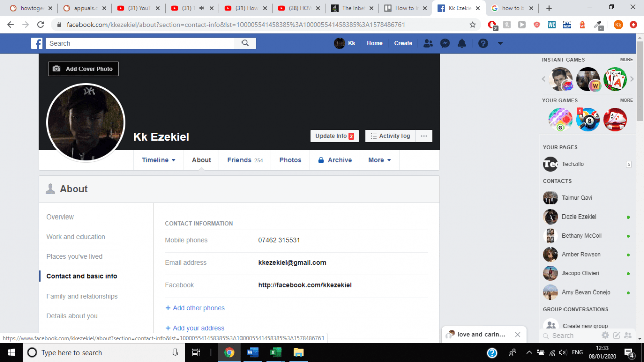
Task: Show next instant games with the right arrow
Action: 632,79
